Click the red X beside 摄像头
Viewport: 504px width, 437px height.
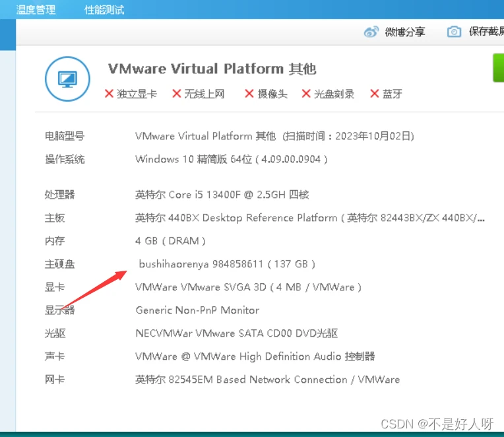pyautogui.click(x=249, y=94)
